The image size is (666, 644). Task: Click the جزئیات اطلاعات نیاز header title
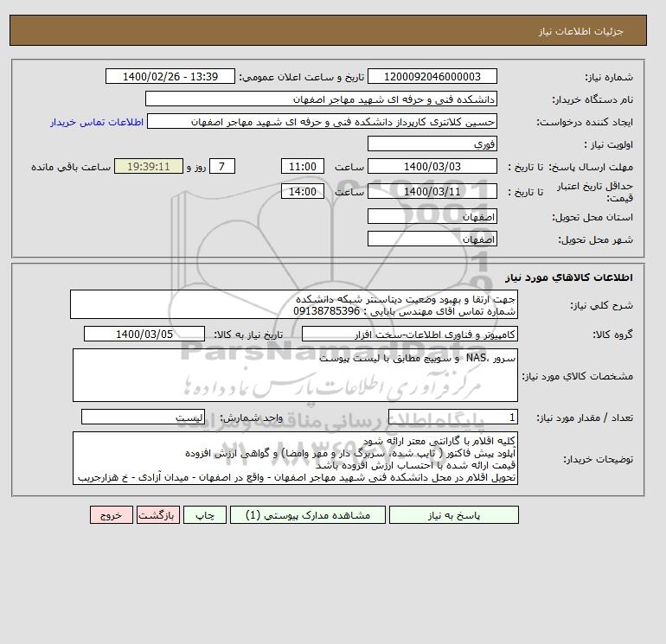581,31
